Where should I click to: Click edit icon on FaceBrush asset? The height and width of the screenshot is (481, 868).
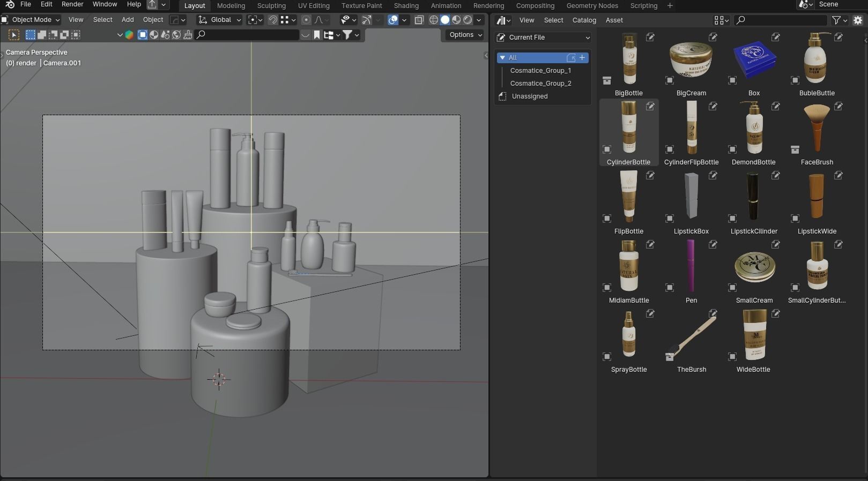(x=838, y=106)
